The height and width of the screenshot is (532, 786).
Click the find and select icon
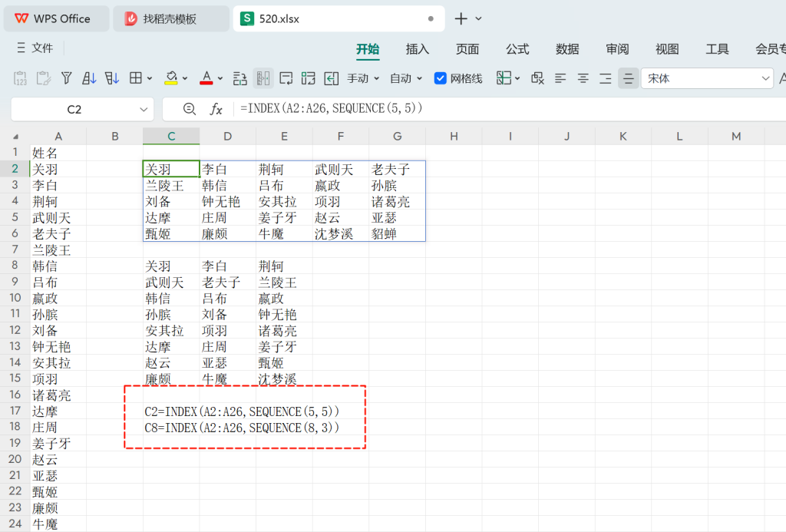[537, 78]
